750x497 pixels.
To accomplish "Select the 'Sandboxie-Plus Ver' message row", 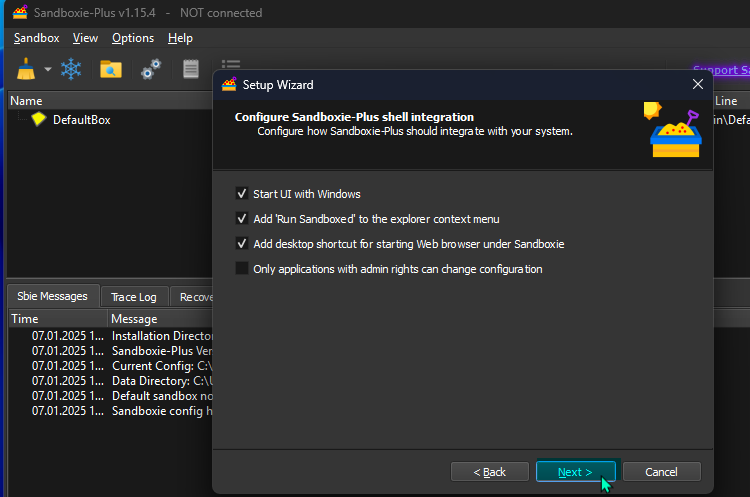I will 110,351.
